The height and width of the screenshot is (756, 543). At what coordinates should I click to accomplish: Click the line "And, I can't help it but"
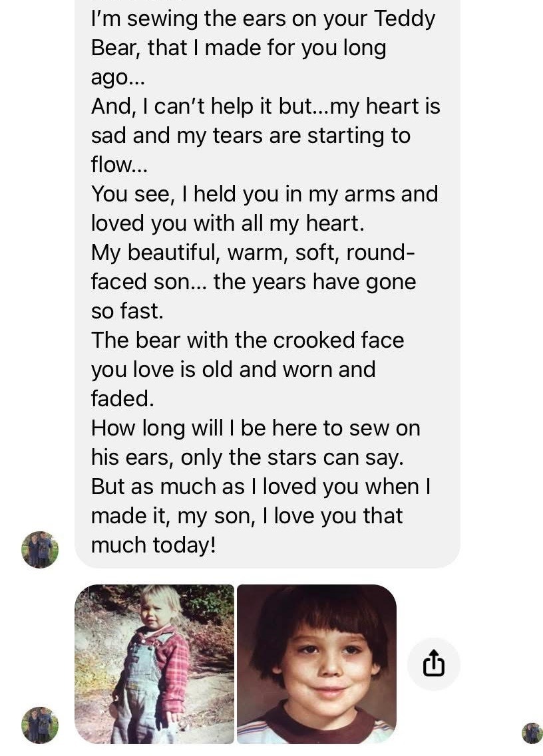[266, 106]
